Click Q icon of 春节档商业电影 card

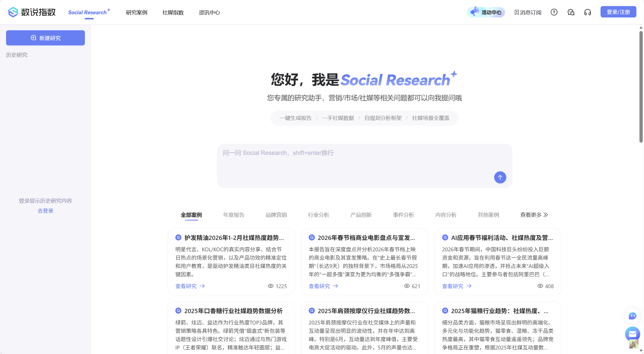pyautogui.click(x=312, y=237)
